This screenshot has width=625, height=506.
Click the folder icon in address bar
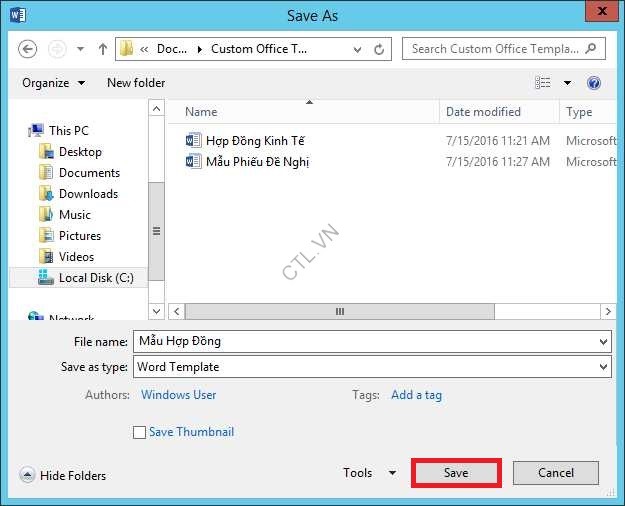tap(126, 49)
